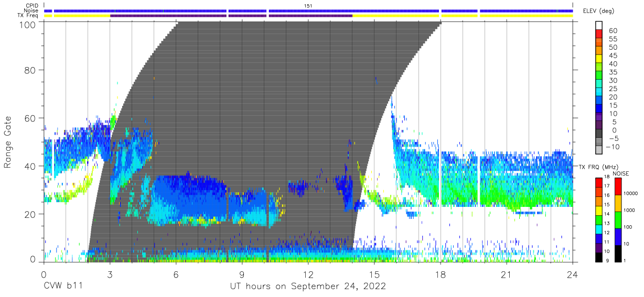The width and height of the screenshot is (644, 297).
Task: Click the "21" hour tick on UT axis
Action: pyautogui.click(x=506, y=274)
